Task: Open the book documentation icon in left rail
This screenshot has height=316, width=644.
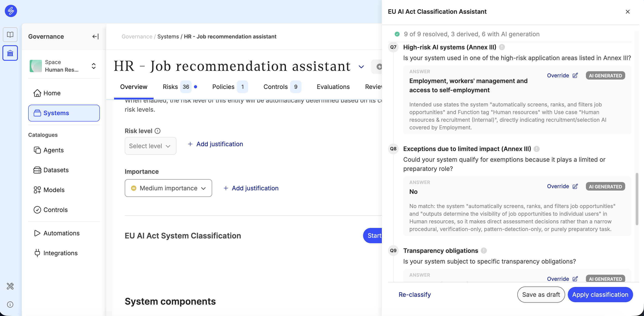Action: (x=10, y=35)
